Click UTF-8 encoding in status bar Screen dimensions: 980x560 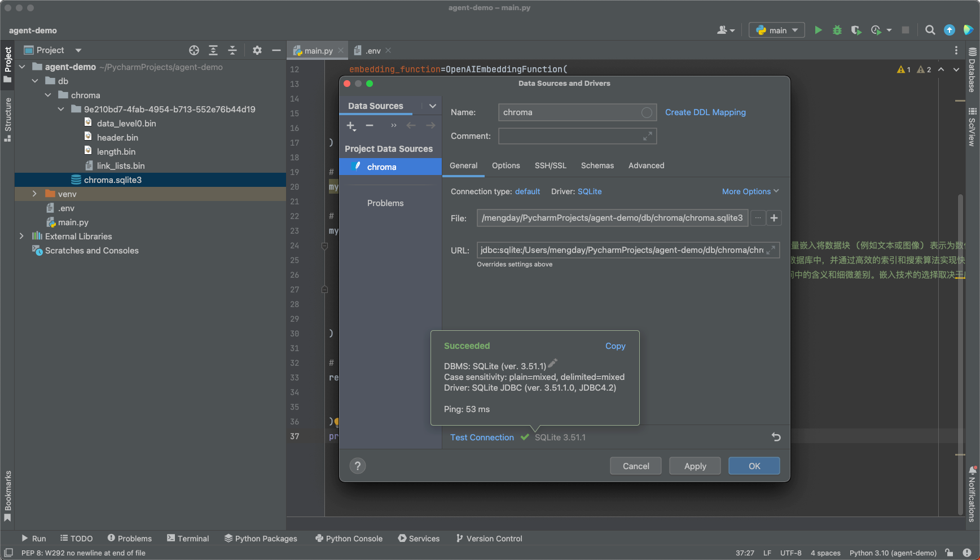point(790,553)
